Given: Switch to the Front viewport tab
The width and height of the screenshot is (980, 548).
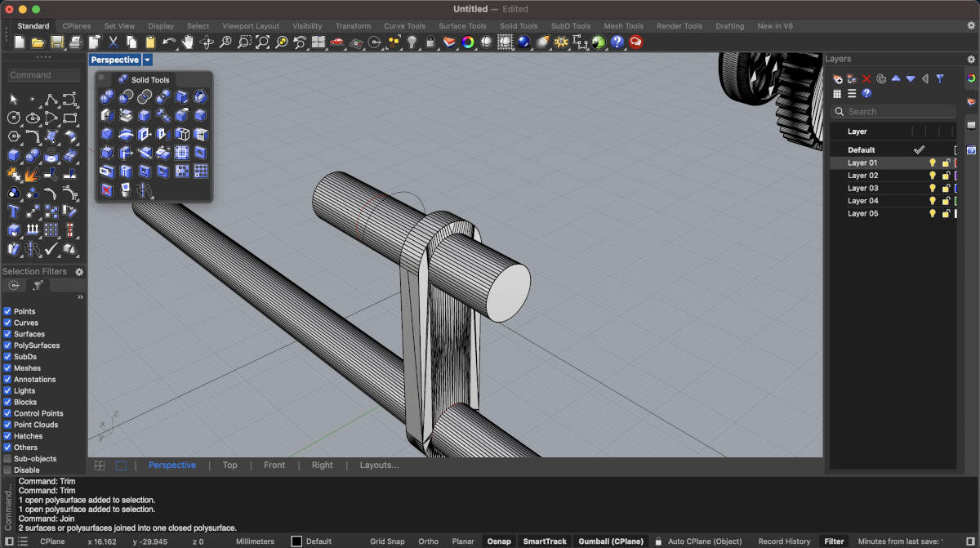Looking at the screenshot, I should [x=274, y=466].
